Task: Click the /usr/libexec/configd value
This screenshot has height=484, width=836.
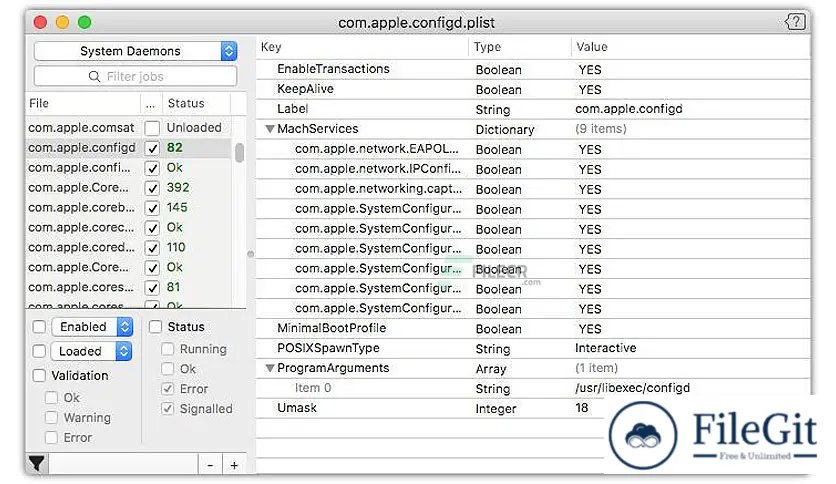Action: click(632, 388)
